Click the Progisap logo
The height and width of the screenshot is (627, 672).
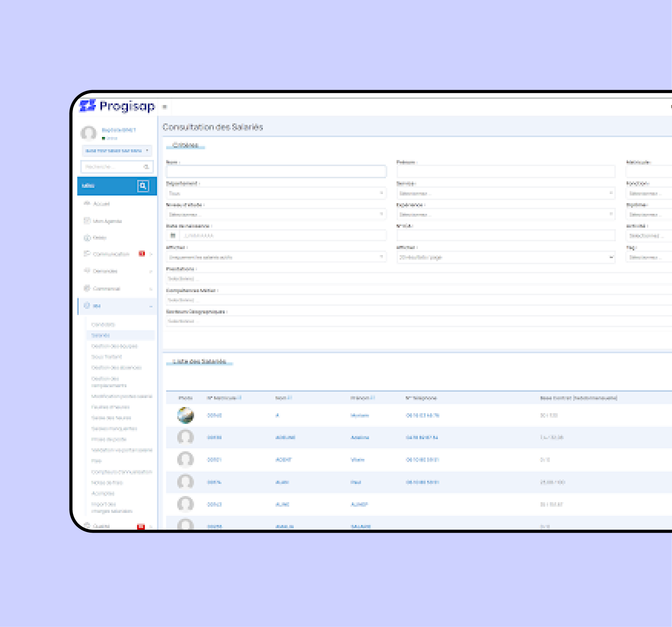click(x=117, y=106)
